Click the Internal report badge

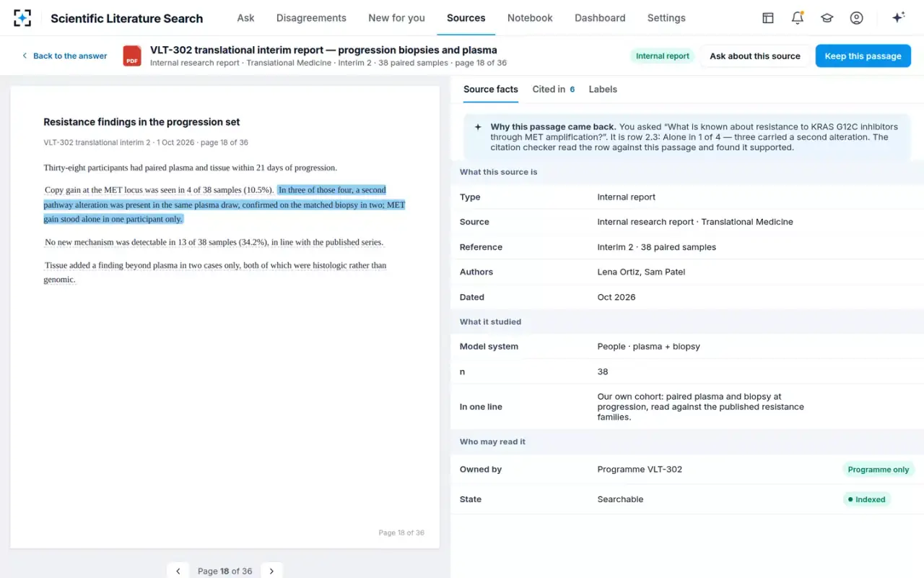click(663, 56)
